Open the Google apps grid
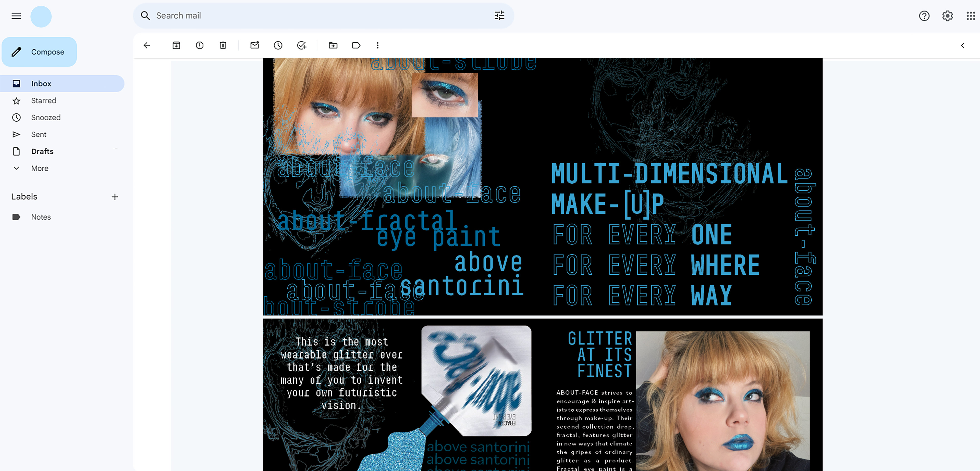 [x=971, y=16]
